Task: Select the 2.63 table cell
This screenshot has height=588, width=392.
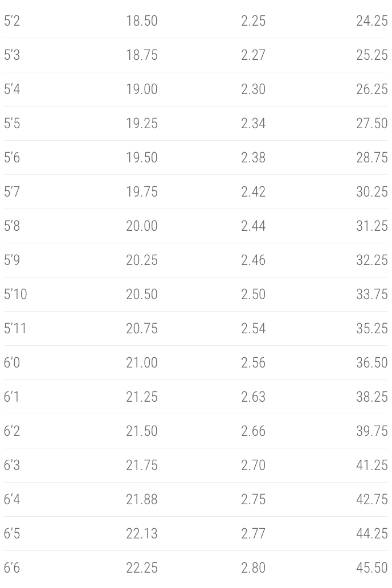Action: coord(253,397)
